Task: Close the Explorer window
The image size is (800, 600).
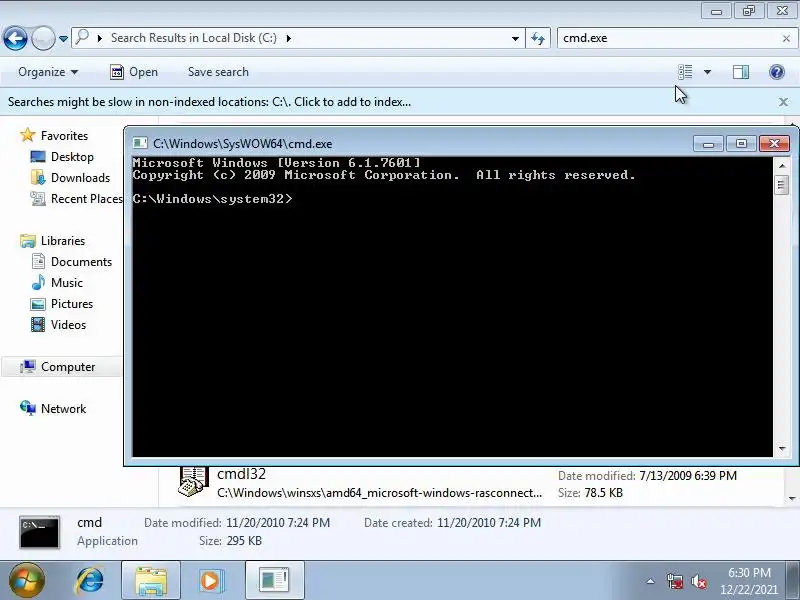Action: [x=783, y=11]
